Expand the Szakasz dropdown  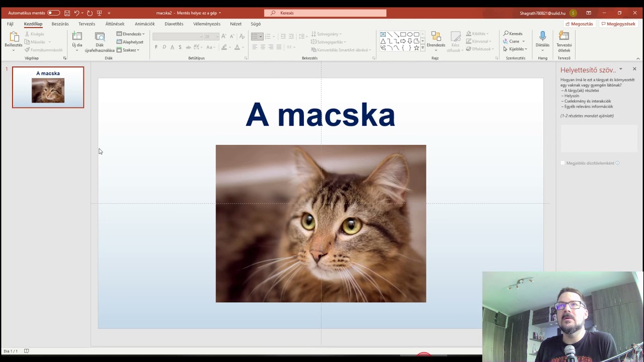tap(128, 50)
